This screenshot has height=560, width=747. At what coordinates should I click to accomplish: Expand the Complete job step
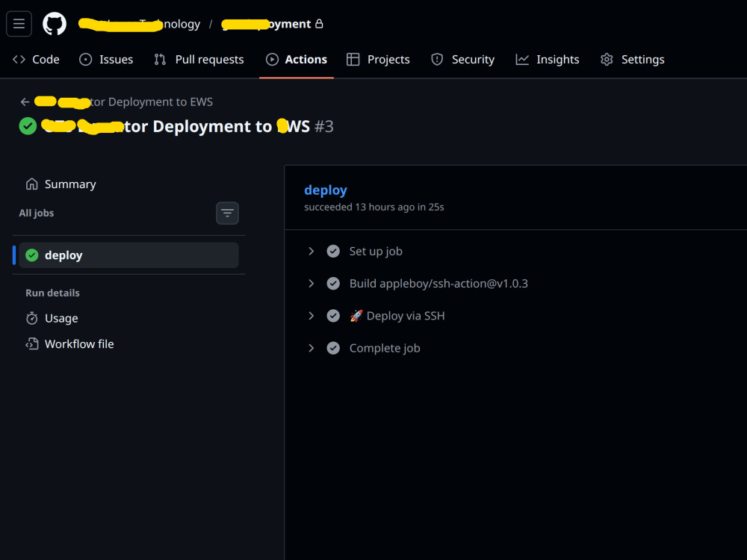(311, 348)
